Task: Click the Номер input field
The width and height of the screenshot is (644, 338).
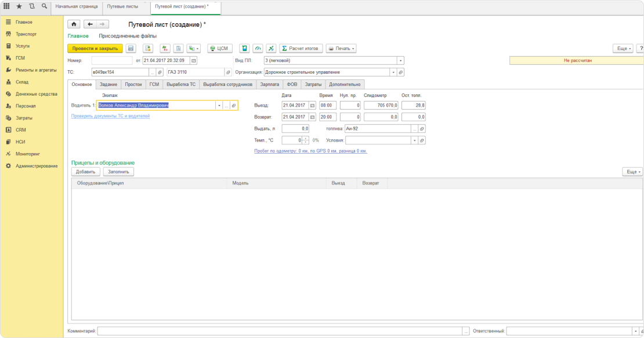Action: click(112, 60)
